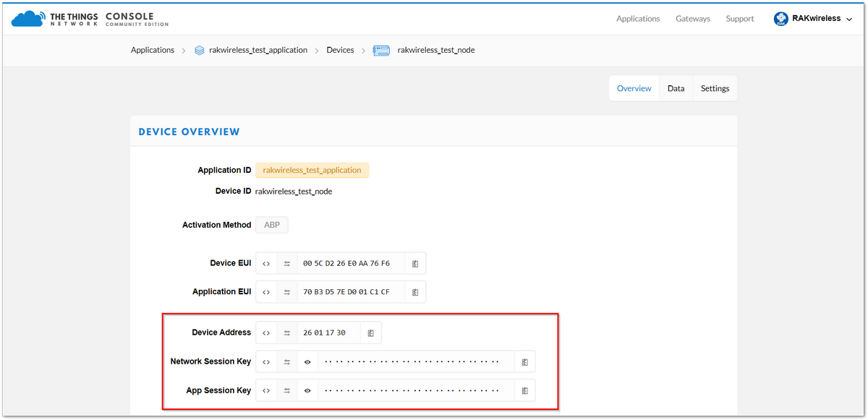Swap byte order of Network Session Key

click(286, 361)
